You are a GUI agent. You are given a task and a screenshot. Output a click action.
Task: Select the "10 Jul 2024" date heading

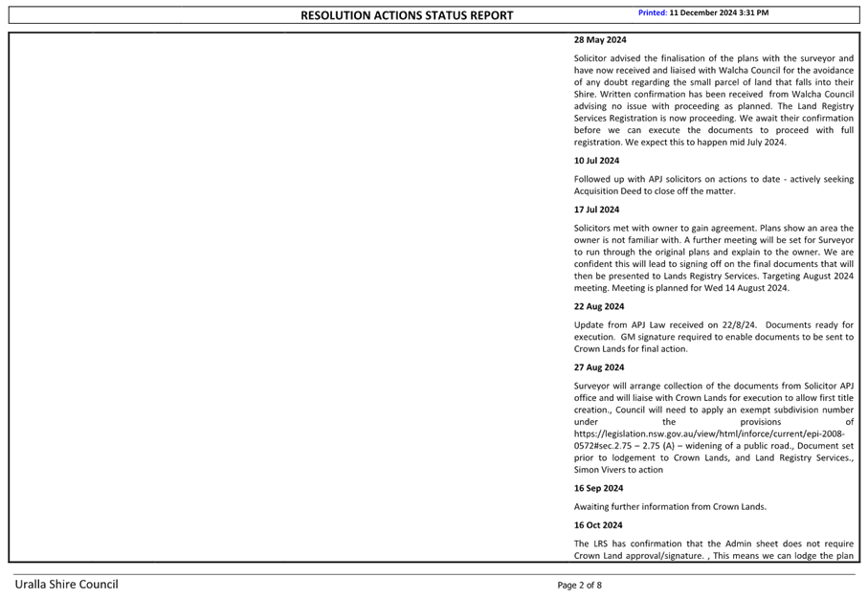pyautogui.click(x=597, y=161)
